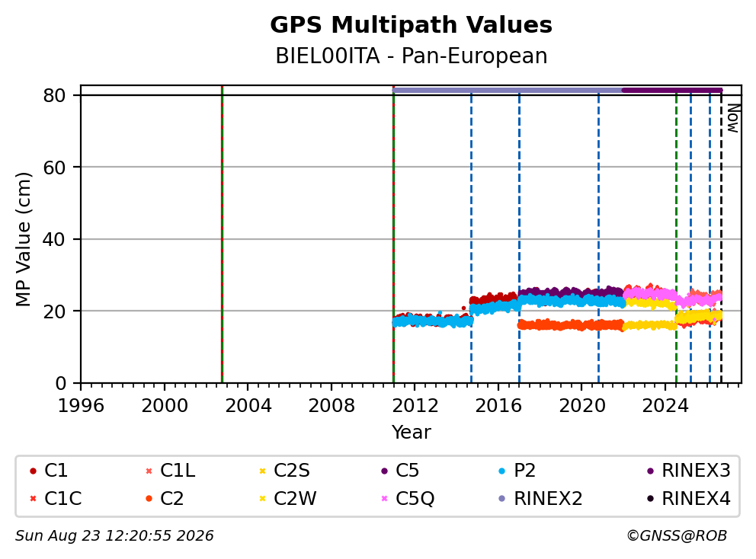Screen dimensions: 756x559
Task: Click the x-axis tick label 2004
Action: point(248,406)
